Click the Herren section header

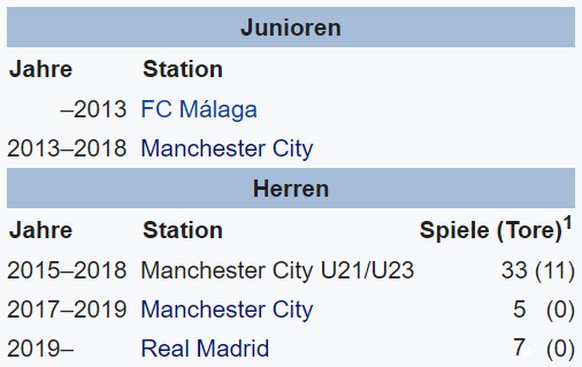291,189
